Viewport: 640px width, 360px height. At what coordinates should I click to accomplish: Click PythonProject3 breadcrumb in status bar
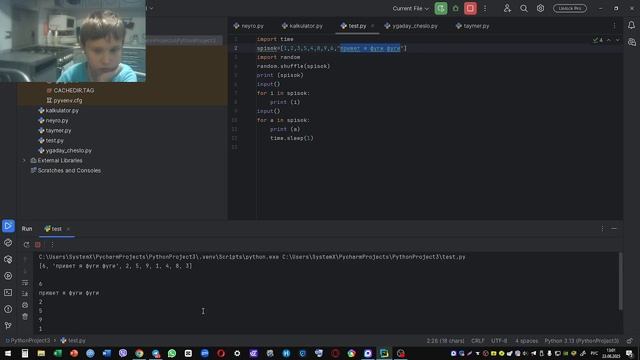28,340
